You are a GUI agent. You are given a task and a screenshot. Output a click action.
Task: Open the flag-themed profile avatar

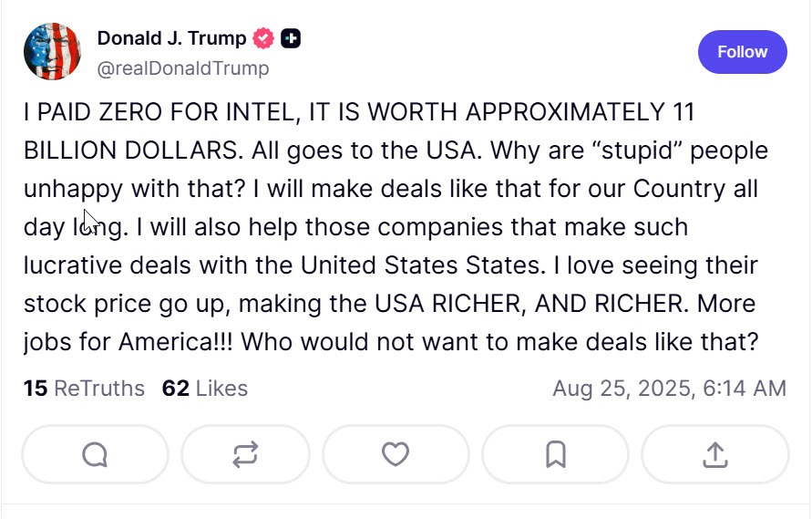coord(52,52)
